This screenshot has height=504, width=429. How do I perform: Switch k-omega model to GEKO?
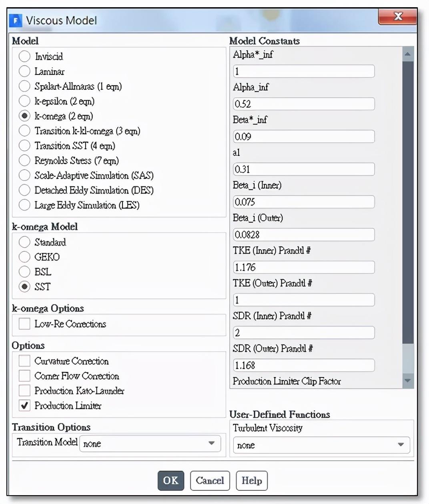24,257
